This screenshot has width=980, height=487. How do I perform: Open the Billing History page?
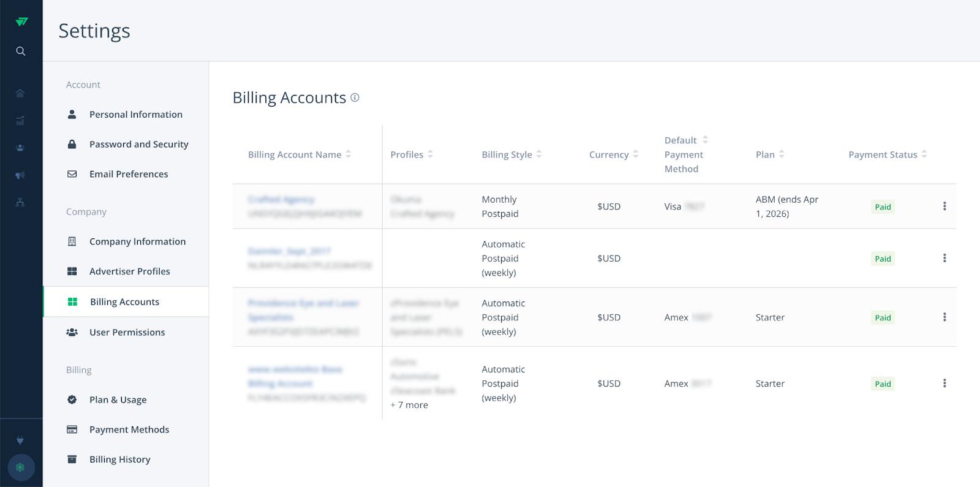pyautogui.click(x=119, y=459)
